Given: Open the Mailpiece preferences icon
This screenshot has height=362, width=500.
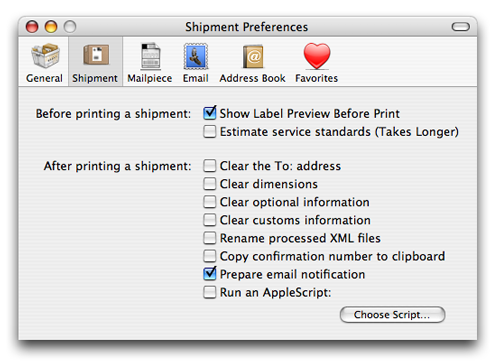Looking at the screenshot, I should tap(150, 56).
